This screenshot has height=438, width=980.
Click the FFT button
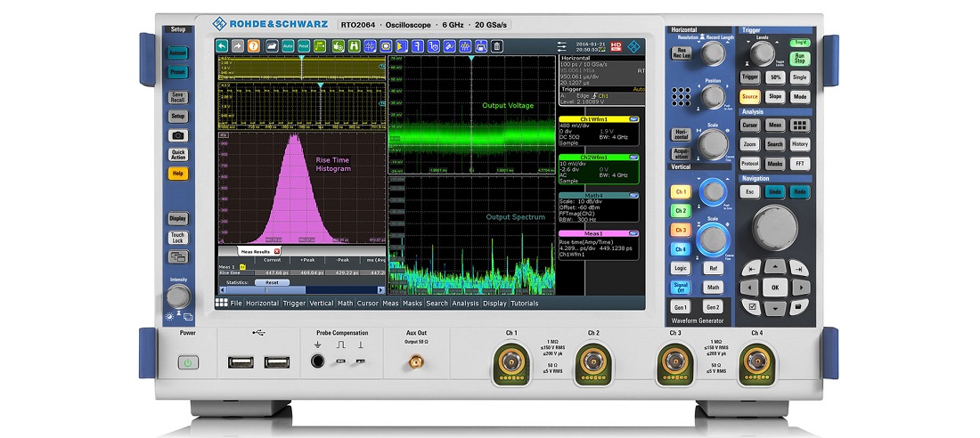click(800, 164)
